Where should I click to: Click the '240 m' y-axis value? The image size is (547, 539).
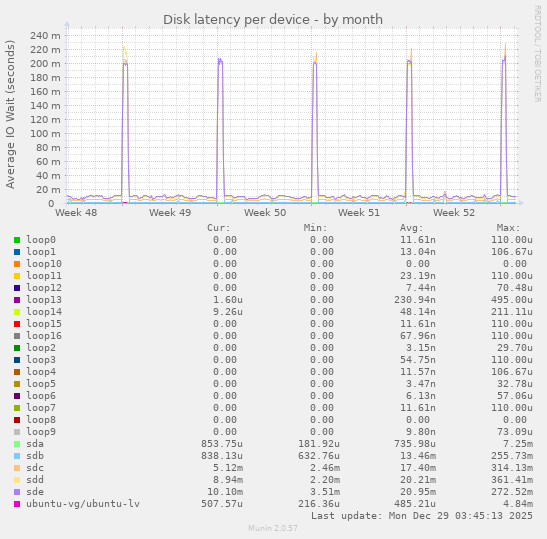coord(45,36)
